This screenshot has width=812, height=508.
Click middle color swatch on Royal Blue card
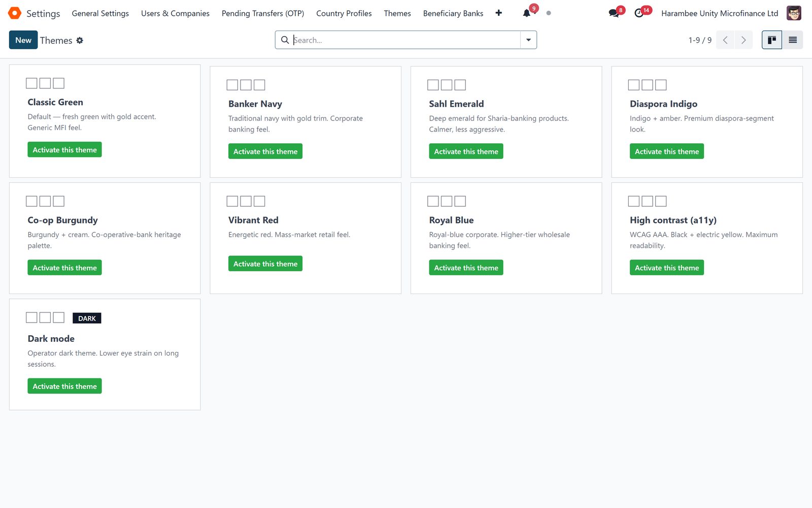pos(447,201)
